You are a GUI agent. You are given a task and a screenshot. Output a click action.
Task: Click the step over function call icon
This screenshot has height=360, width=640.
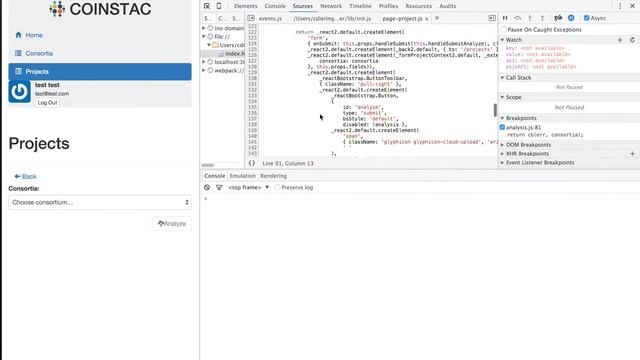pyautogui.click(x=518, y=18)
